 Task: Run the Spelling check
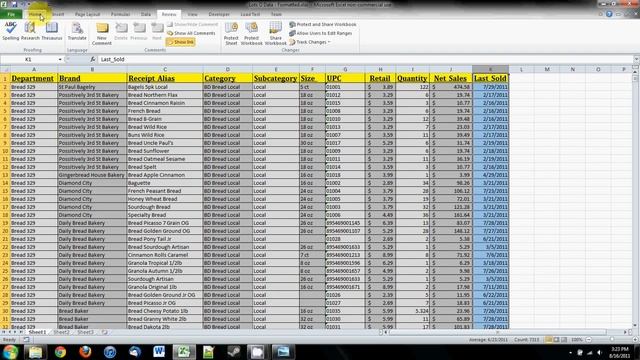pyautogui.click(x=11, y=31)
